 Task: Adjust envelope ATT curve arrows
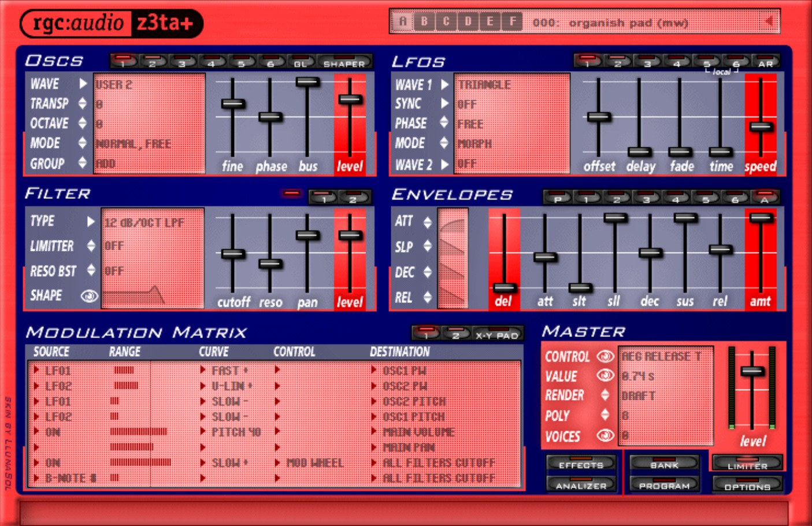[x=427, y=222]
